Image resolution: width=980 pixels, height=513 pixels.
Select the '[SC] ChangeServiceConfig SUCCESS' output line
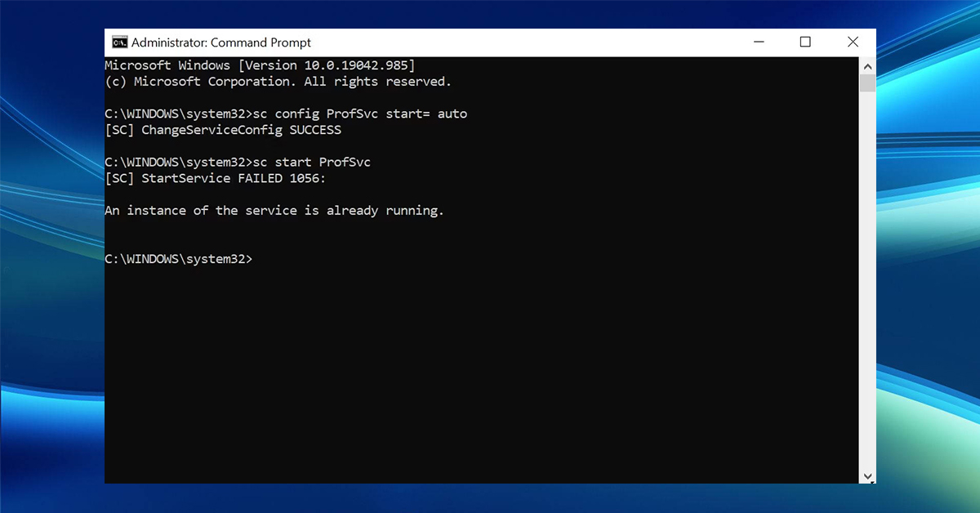[x=222, y=130]
